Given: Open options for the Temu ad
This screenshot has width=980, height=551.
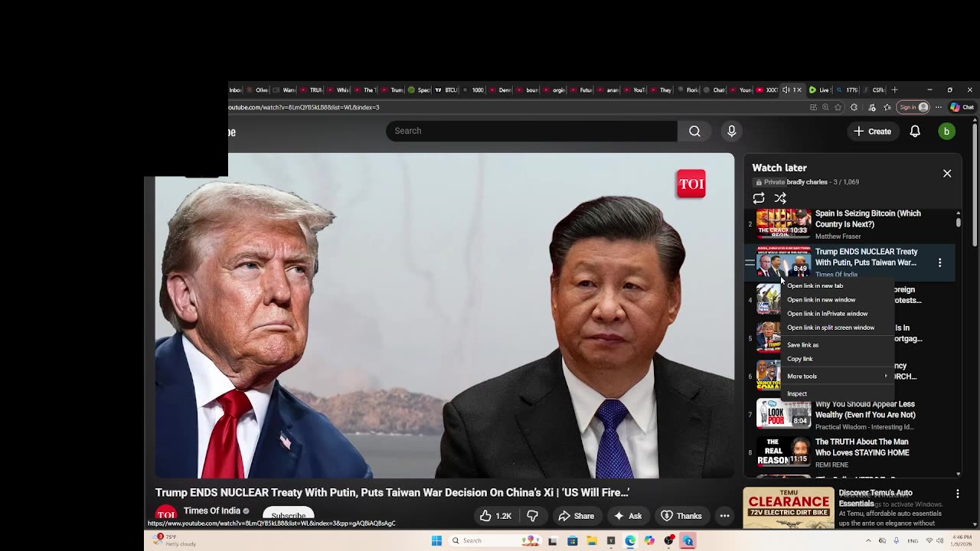Looking at the screenshot, I should click(957, 494).
